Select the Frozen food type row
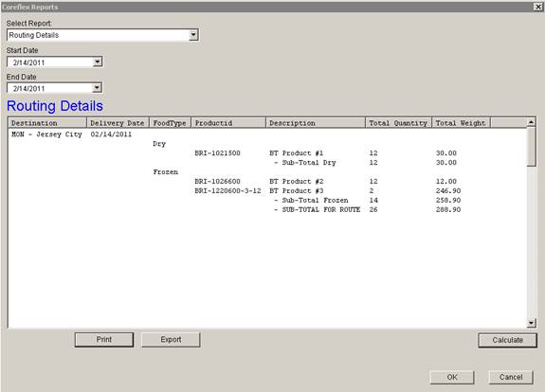The width and height of the screenshot is (545, 392). tap(166, 172)
